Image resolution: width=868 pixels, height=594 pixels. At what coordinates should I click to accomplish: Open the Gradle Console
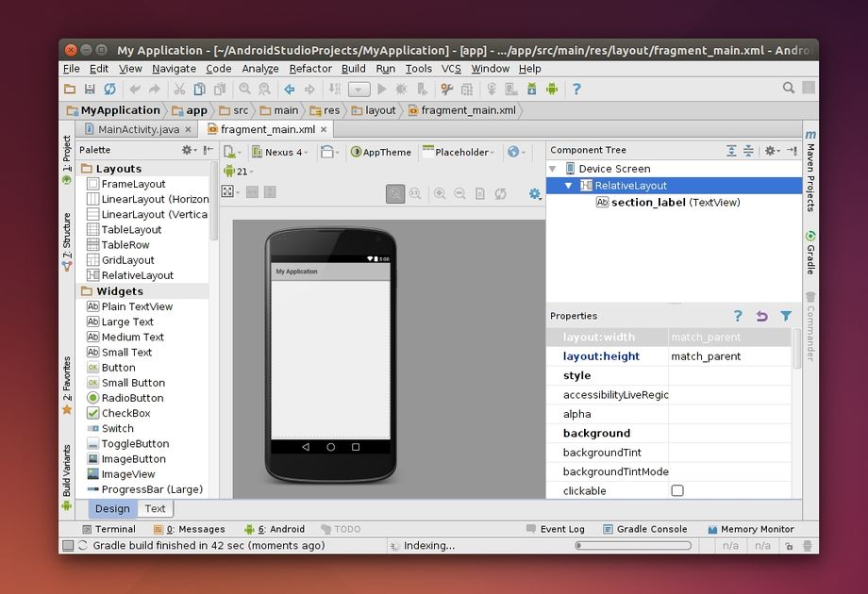(x=645, y=529)
